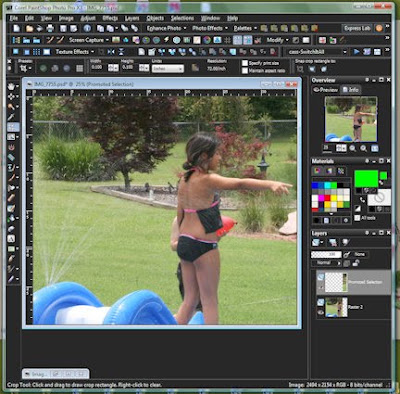The height and width of the screenshot is (394, 400).
Task: Open the Normal blend mode dropdown
Action: 326,263
